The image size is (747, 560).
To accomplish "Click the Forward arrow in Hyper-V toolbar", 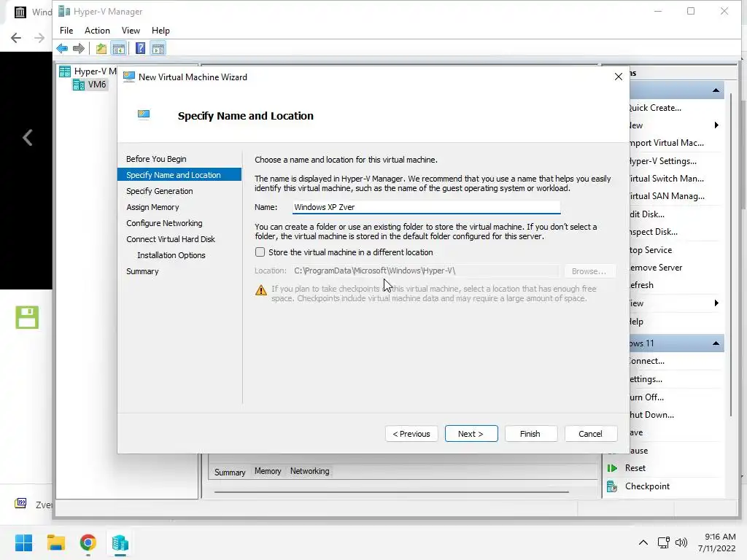I will coord(79,49).
